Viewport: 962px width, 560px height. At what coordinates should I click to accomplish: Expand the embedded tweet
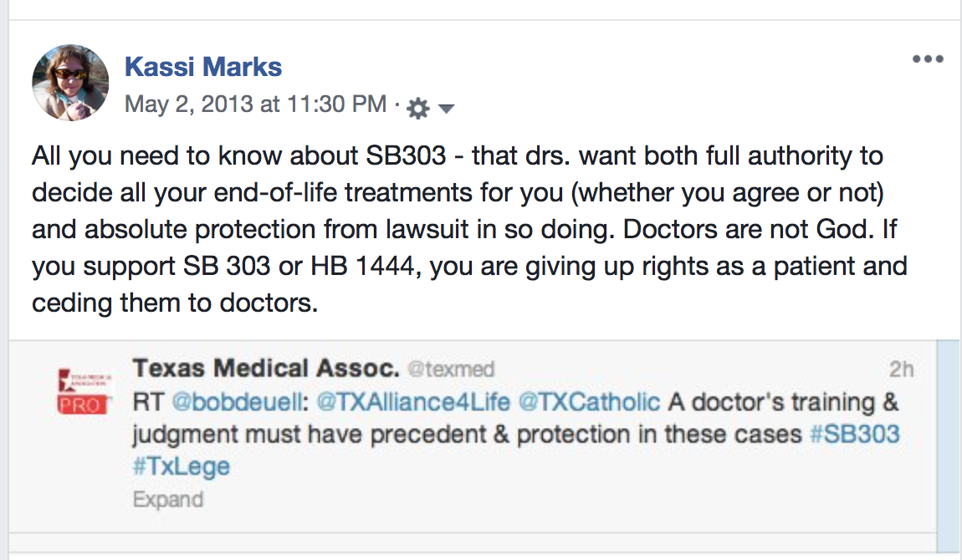pyautogui.click(x=167, y=500)
